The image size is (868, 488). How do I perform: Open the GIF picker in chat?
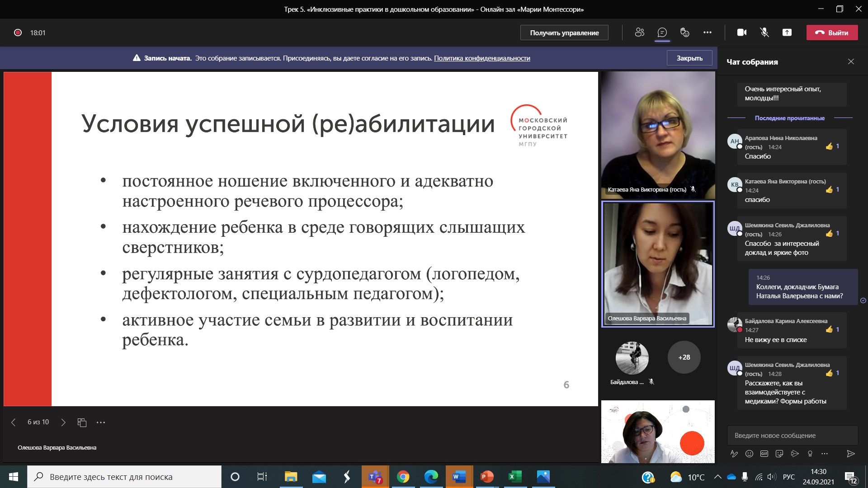(764, 454)
